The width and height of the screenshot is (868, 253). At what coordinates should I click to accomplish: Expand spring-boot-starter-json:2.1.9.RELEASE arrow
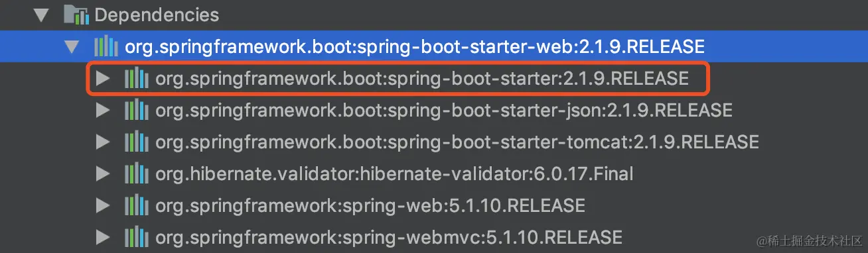(102, 110)
